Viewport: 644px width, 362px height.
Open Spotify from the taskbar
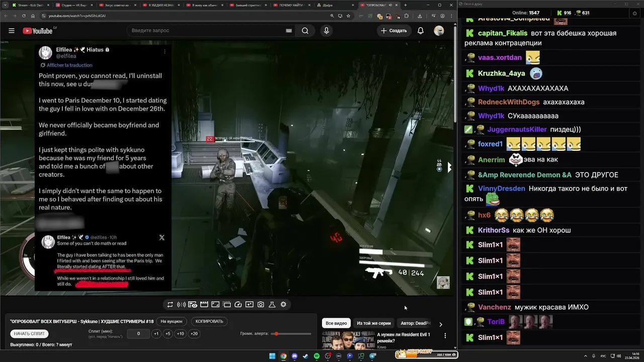click(316, 356)
